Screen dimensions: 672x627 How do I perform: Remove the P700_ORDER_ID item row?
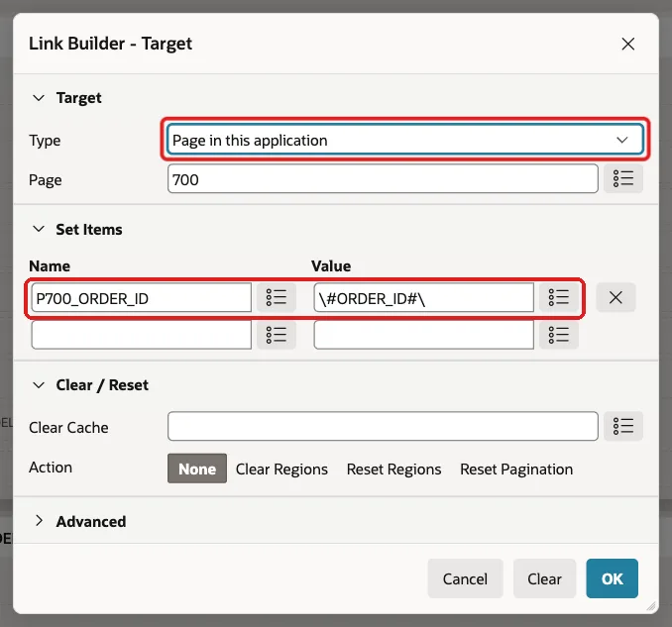616,298
